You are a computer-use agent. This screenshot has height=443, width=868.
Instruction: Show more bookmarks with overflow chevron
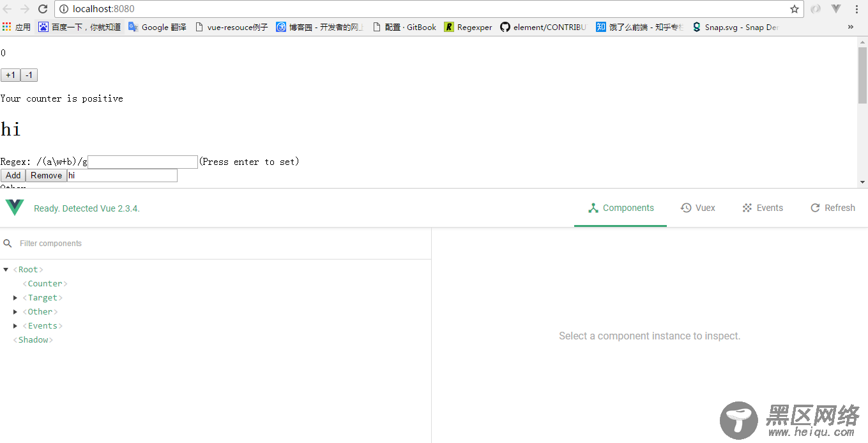click(850, 27)
